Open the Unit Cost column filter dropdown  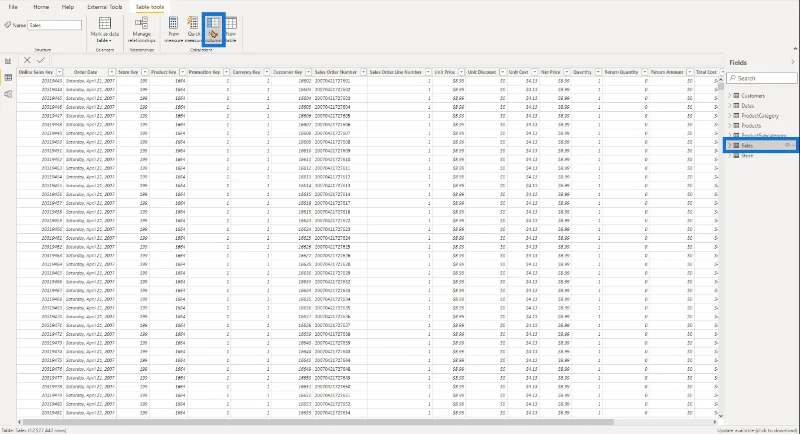[x=535, y=72]
